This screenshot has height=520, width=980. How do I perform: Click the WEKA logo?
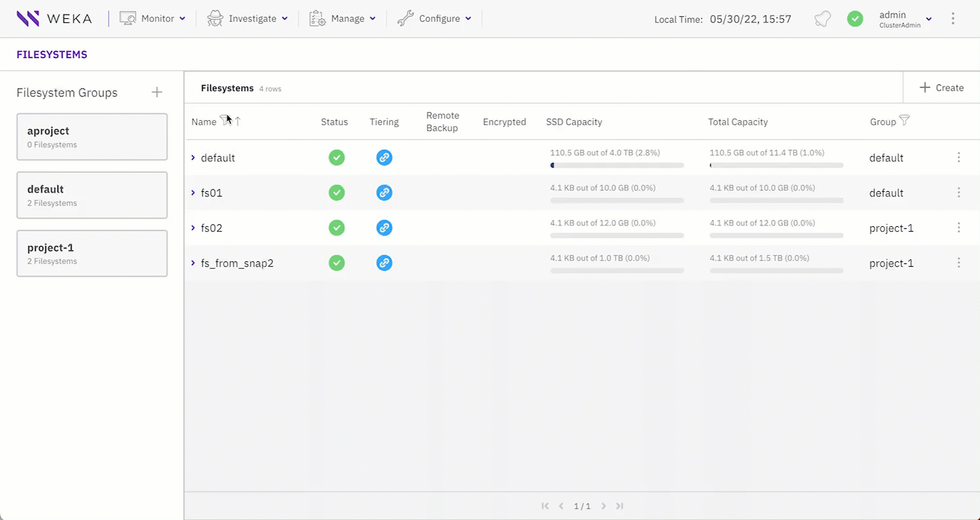(x=54, y=18)
